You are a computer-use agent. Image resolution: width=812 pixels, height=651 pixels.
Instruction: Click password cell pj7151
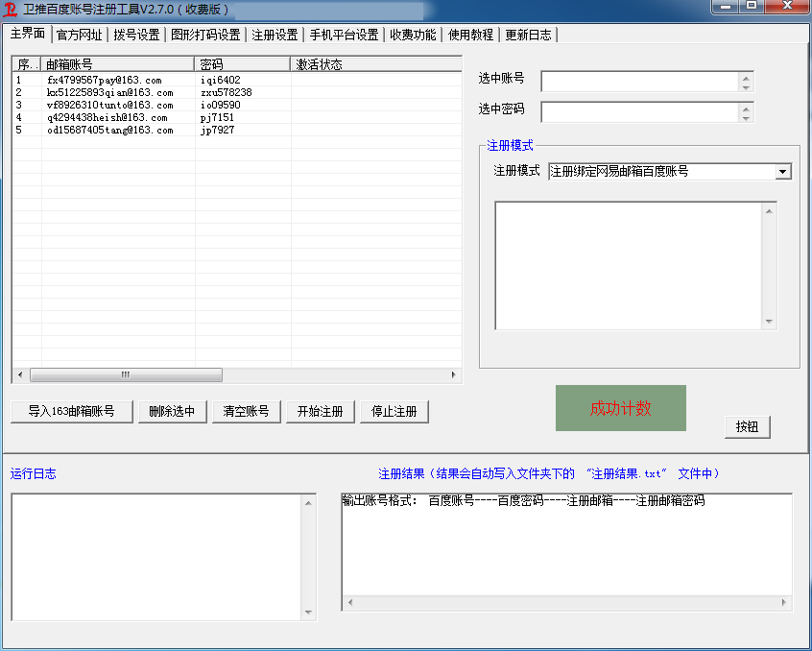tap(218, 117)
